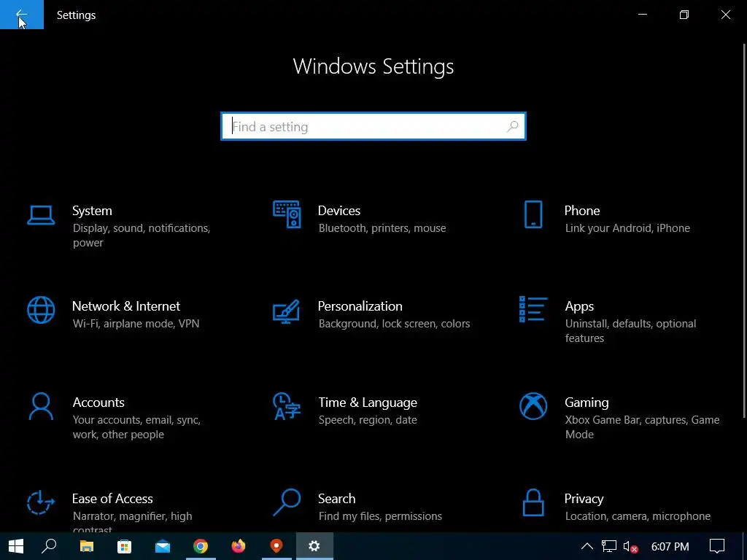This screenshot has height=560, width=747.
Task: Click 'Find my files, permissions' text
Action: [x=379, y=516]
